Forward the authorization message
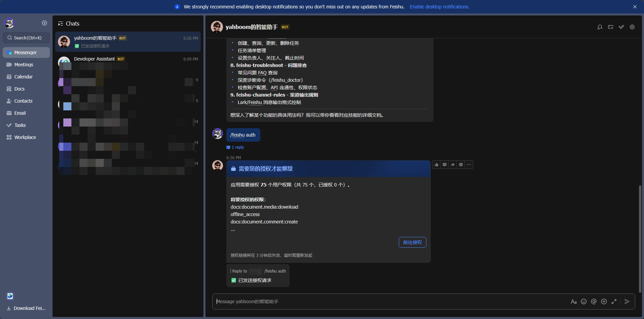This screenshot has width=644, height=319. tap(453, 165)
